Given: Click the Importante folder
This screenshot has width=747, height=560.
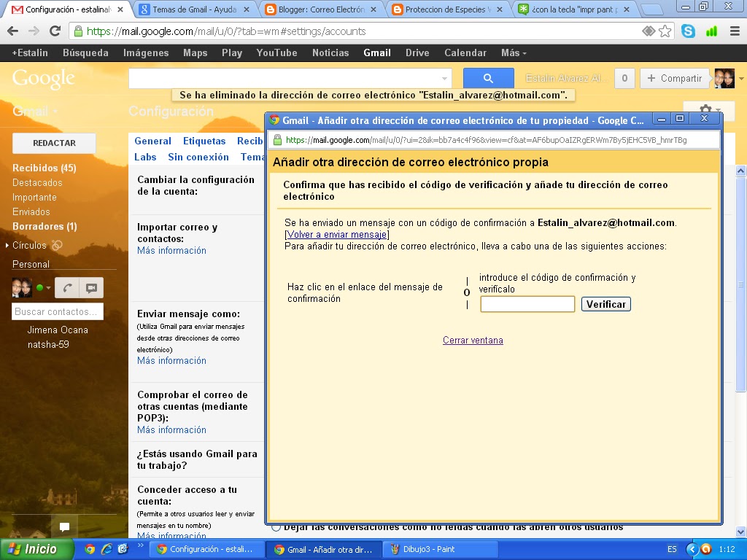Looking at the screenshot, I should coord(34,197).
